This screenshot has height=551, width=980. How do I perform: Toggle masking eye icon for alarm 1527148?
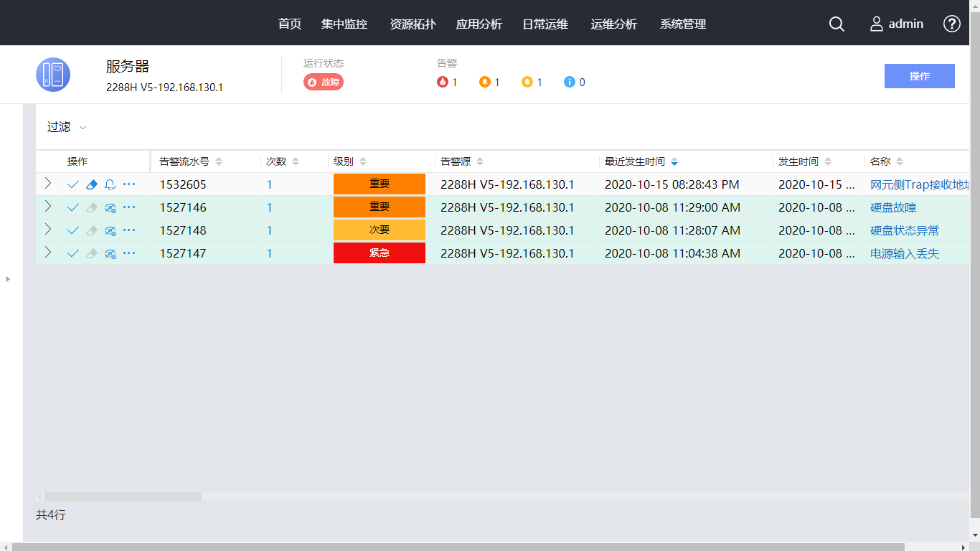[x=110, y=230]
